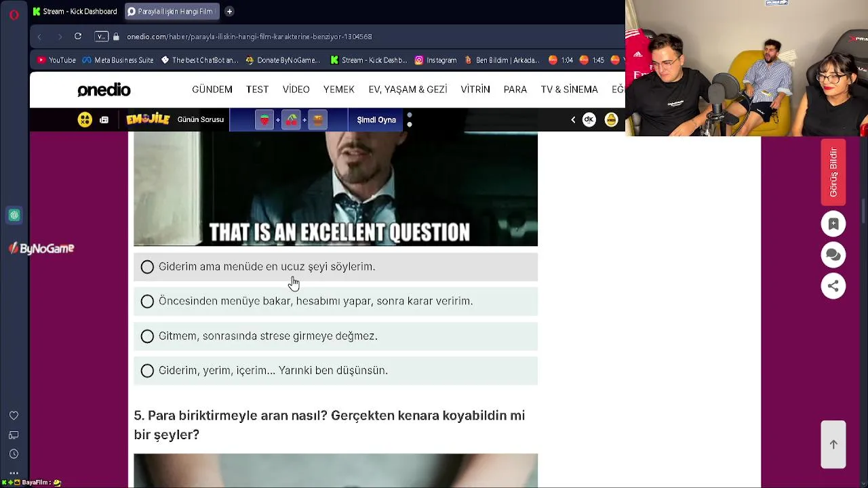Screen dimensions: 868x488
Task: Click the strawberry emoji tile
Action: click(x=264, y=120)
